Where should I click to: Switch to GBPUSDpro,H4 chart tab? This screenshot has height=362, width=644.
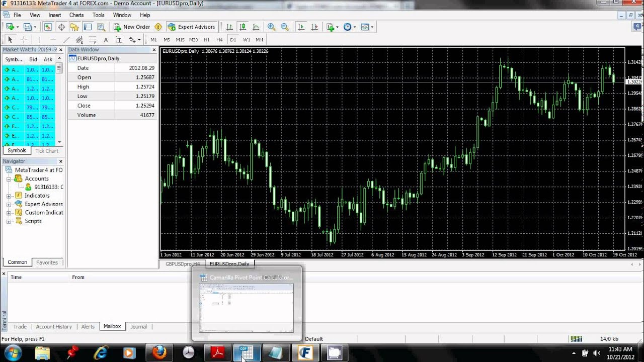pyautogui.click(x=183, y=263)
